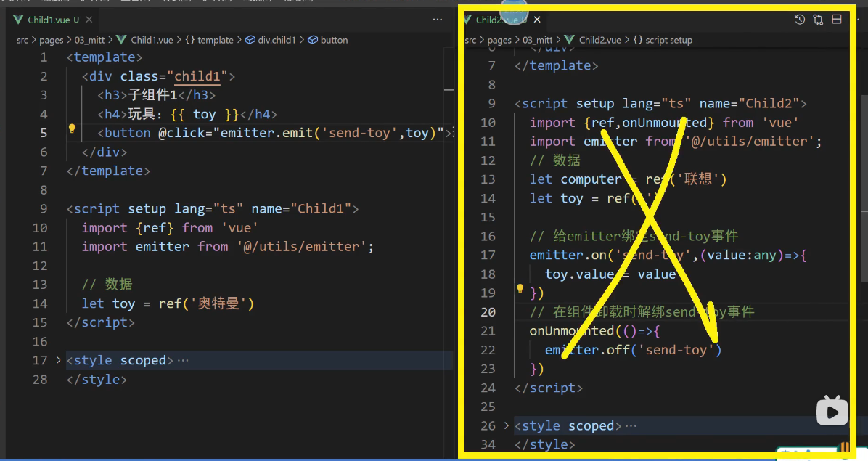Select the 'button' breadcrumb symbol

click(x=335, y=40)
